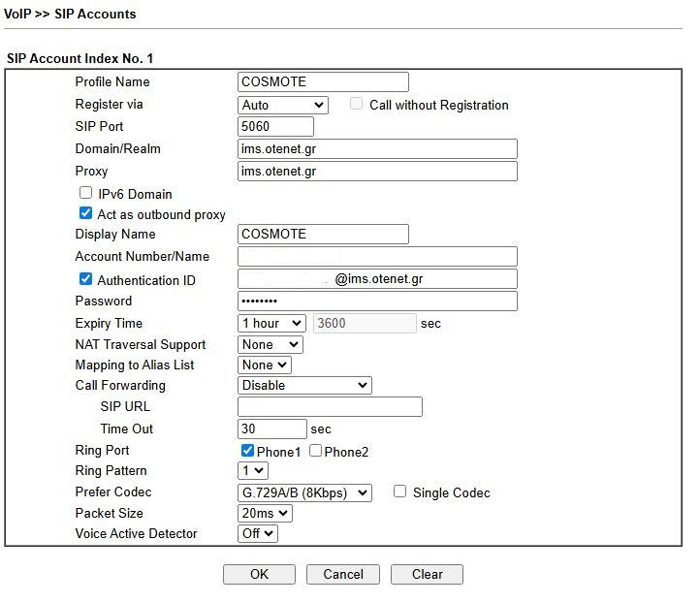Toggle Call without Registration checkbox
This screenshot has height=603, width=700.
(x=356, y=104)
